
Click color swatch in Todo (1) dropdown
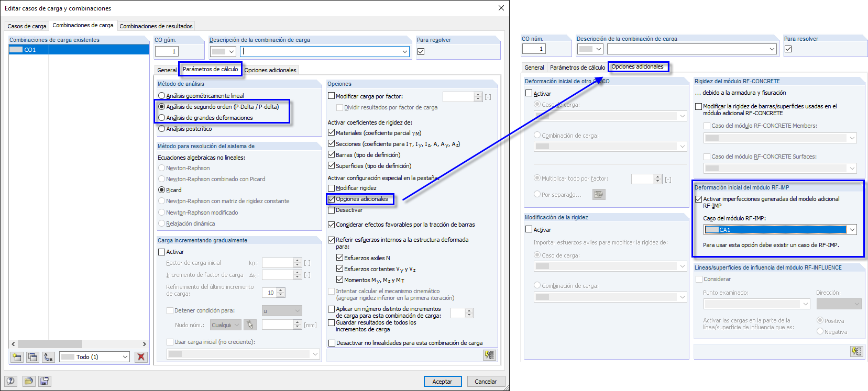[x=68, y=357]
